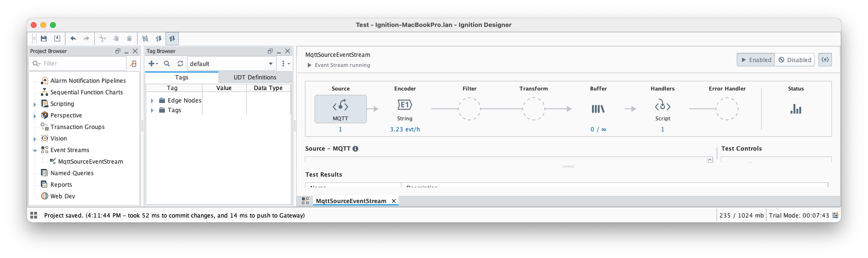Click the Undo arrow icon
Viewport: 868px width, 258px height.
coord(73,39)
